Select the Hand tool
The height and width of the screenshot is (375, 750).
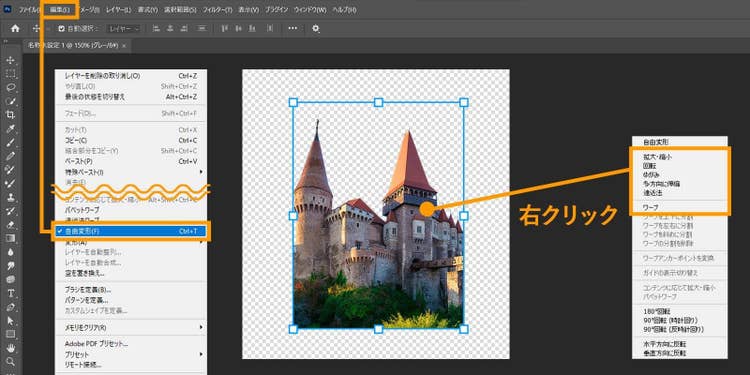(10, 348)
